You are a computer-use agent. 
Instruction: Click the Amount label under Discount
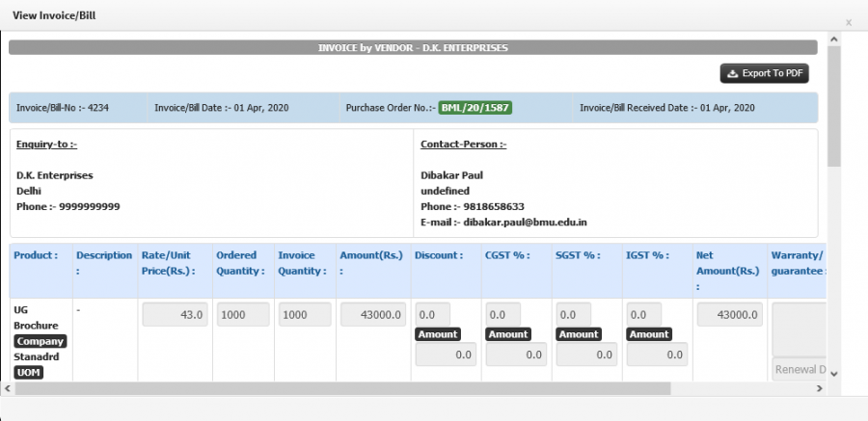(x=438, y=334)
